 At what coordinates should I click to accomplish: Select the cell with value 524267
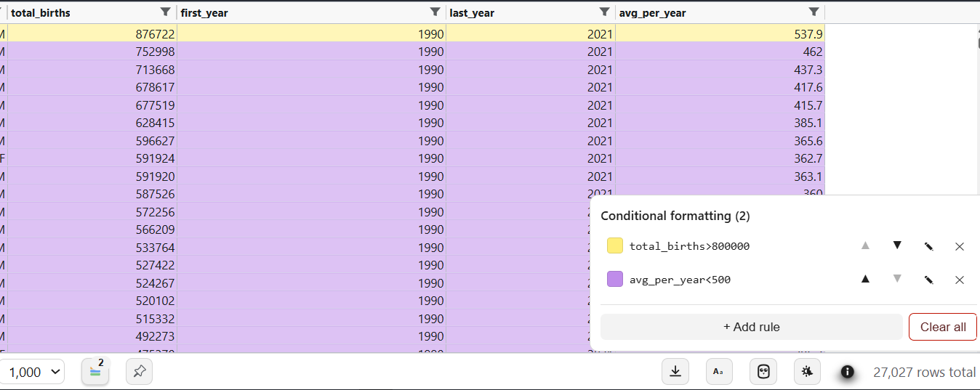[x=92, y=283]
